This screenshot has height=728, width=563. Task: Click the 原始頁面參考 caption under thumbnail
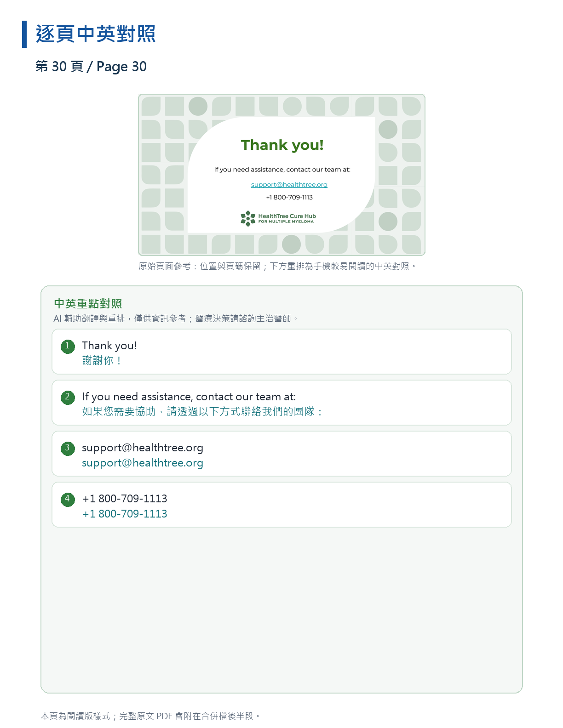coord(278,266)
